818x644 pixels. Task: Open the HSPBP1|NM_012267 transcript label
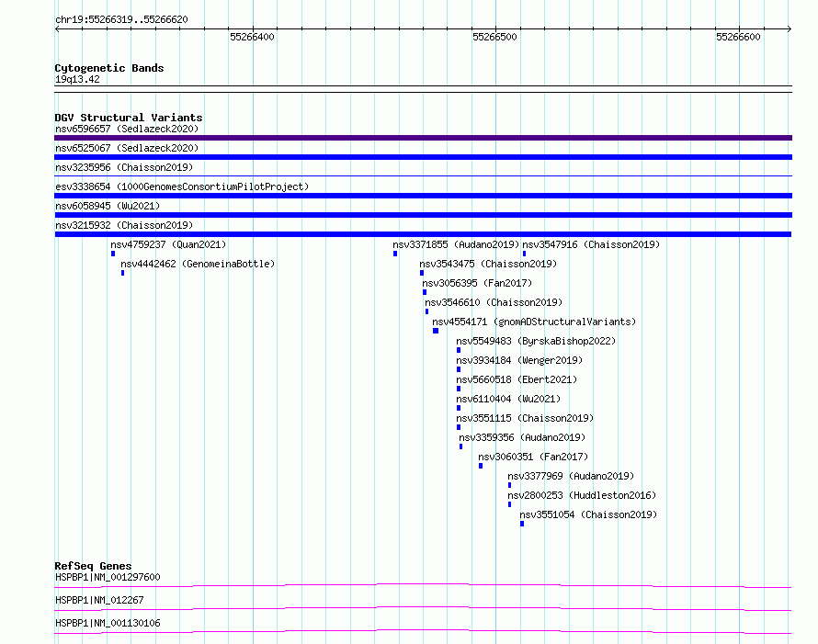pyautogui.click(x=99, y=600)
